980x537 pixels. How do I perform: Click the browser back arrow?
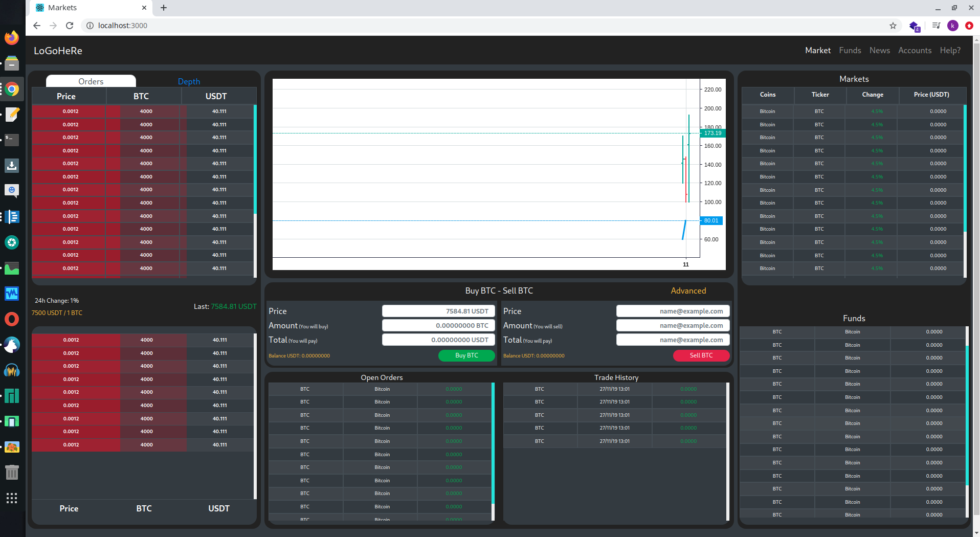click(37, 26)
